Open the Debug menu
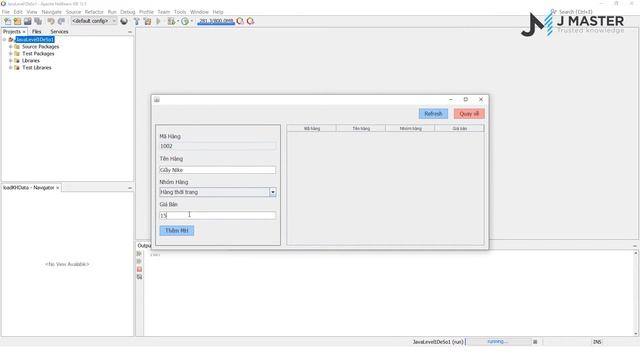 [128, 12]
